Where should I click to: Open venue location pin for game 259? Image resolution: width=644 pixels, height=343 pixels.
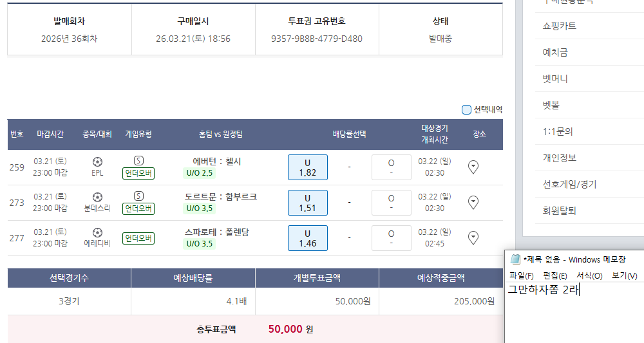pyautogui.click(x=473, y=167)
